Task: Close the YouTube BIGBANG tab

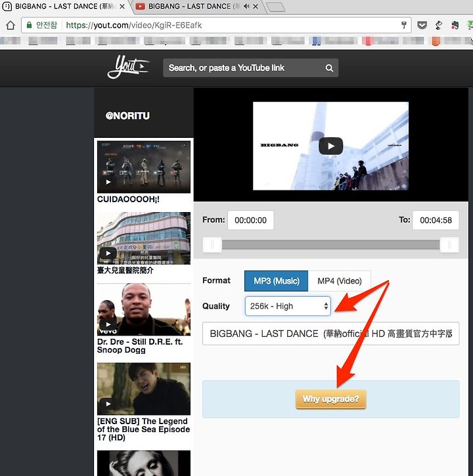Action: tap(256, 6)
